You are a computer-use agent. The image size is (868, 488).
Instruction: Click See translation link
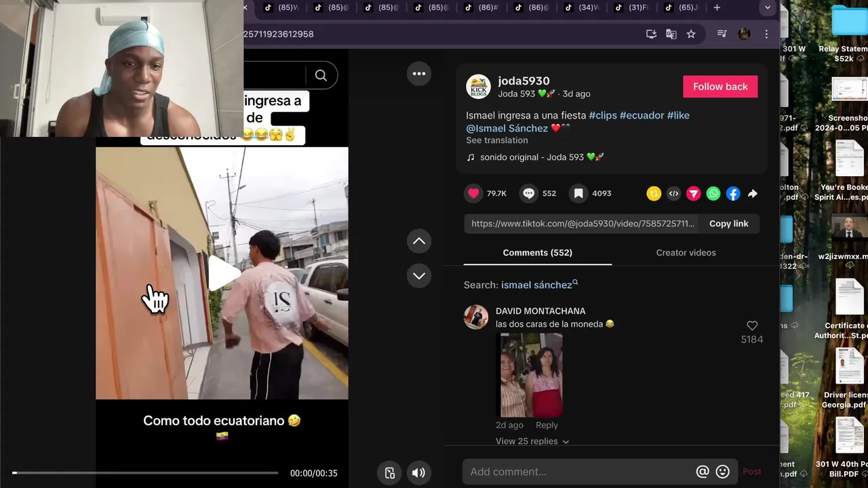497,140
